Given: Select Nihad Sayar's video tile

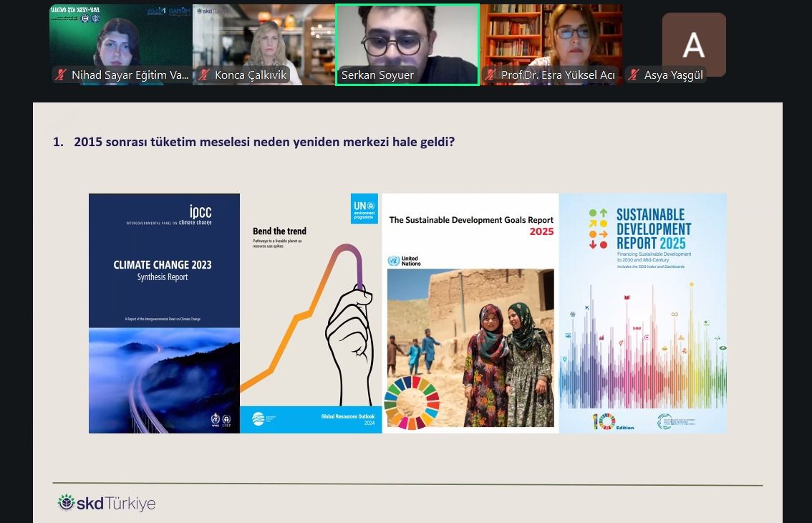Looking at the screenshot, I should [x=120, y=39].
